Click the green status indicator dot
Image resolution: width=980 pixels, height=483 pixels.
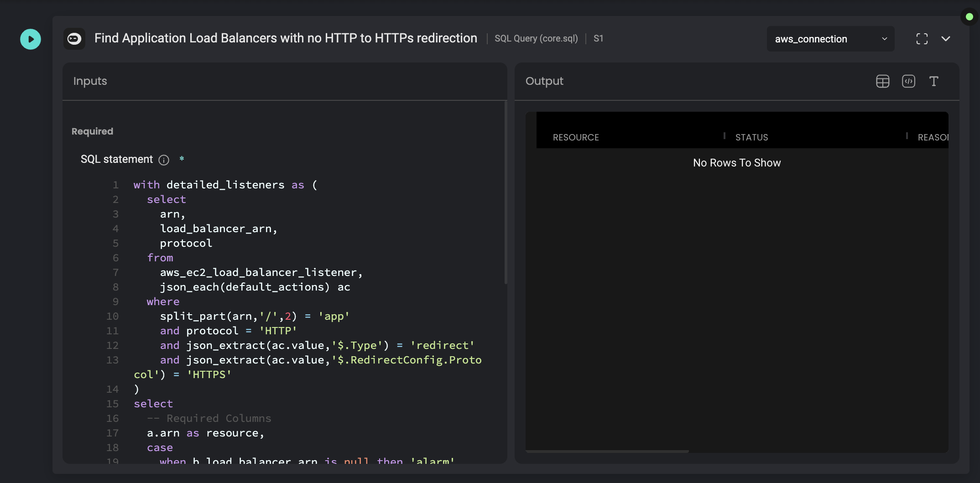coord(970,17)
